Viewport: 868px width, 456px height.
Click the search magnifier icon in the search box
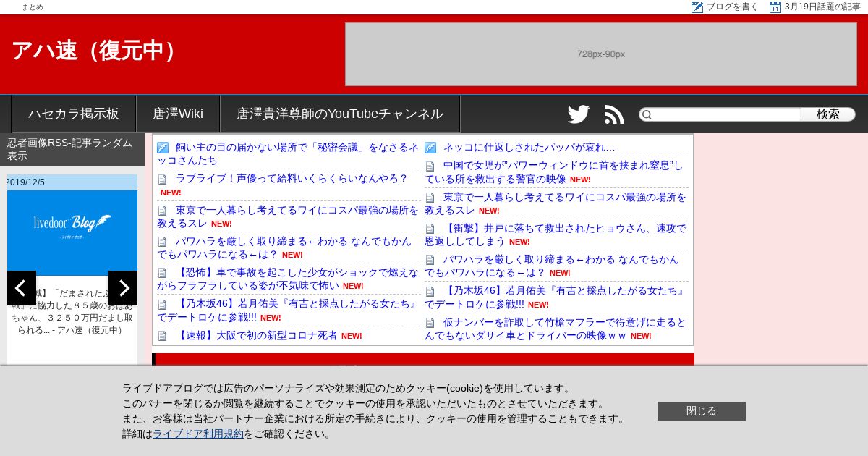point(647,114)
